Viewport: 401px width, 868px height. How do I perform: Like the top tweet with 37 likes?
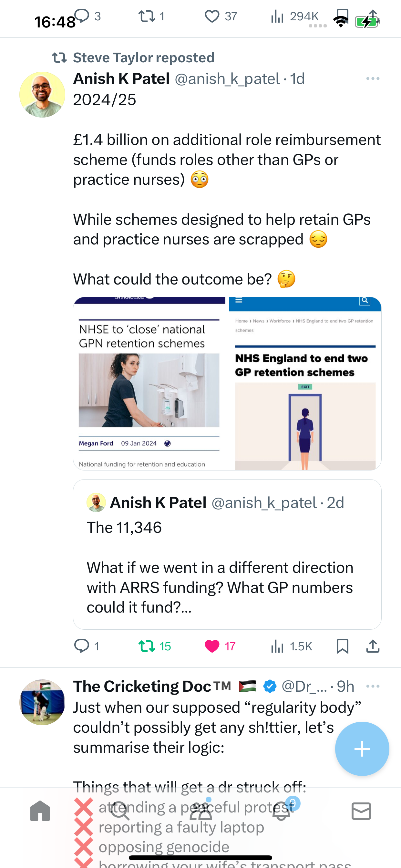[212, 16]
